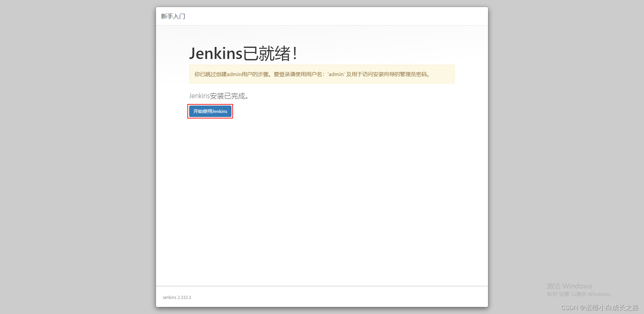Viewport: 644px width, 314px height.
Task: Click the Jenkins 2.332.3 version text
Action: (x=177, y=297)
